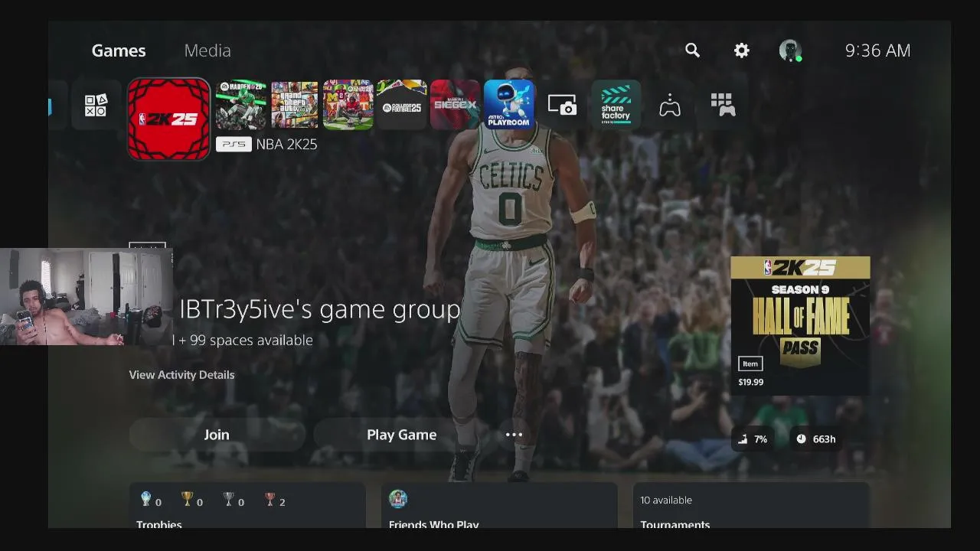
Task: Open the Friends Who Play card
Action: point(499,506)
